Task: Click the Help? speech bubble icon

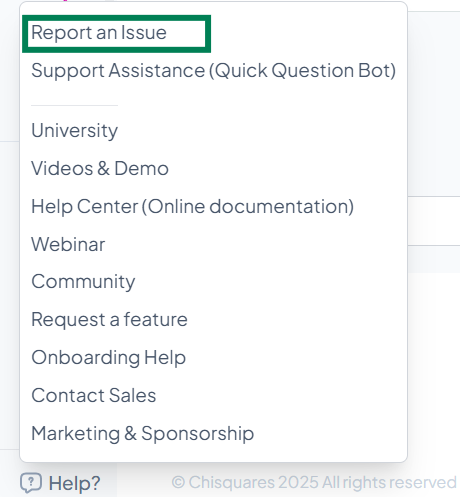Action: [x=31, y=483]
